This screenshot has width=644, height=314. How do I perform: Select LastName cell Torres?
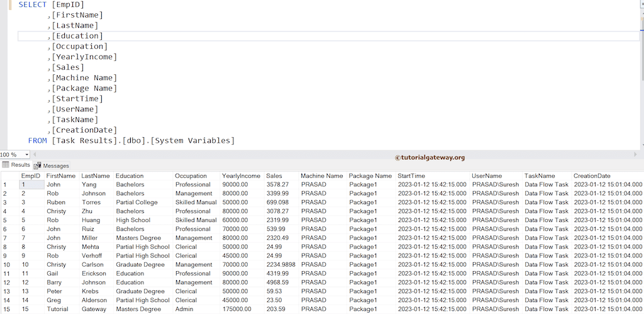pyautogui.click(x=96, y=202)
